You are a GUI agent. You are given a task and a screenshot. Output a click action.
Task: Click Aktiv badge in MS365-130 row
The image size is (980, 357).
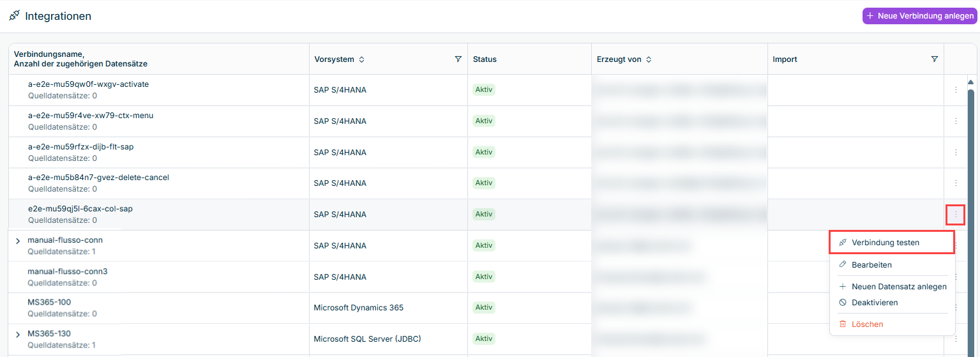(484, 339)
